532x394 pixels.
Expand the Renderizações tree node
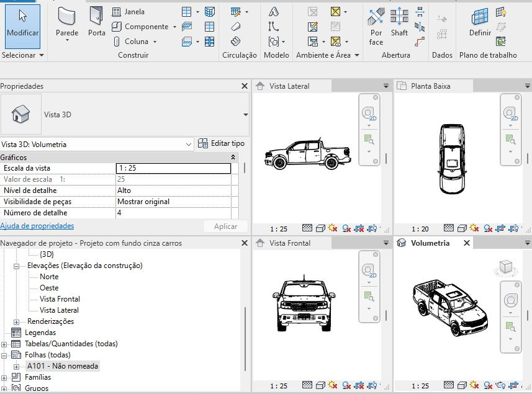16,322
